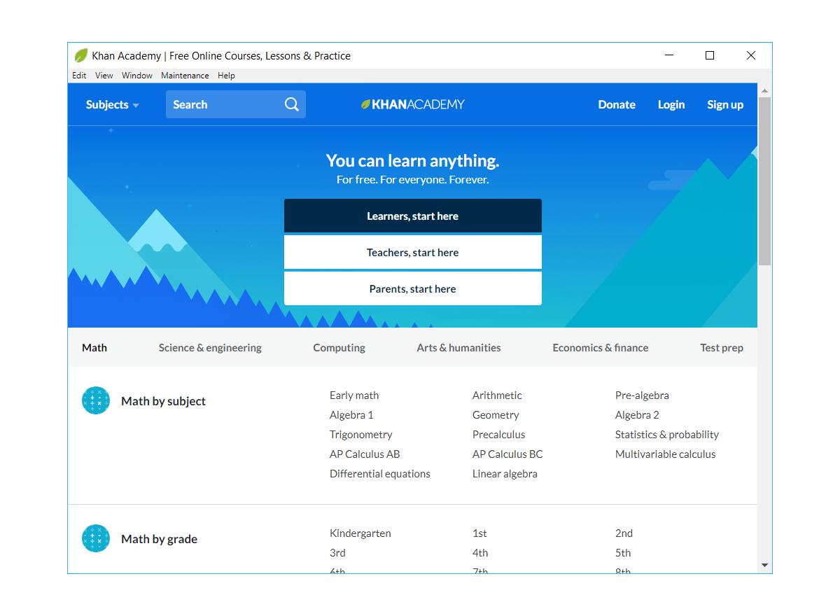Click the Math by grade icon
Screen dimensions: 840x616
tap(96, 538)
